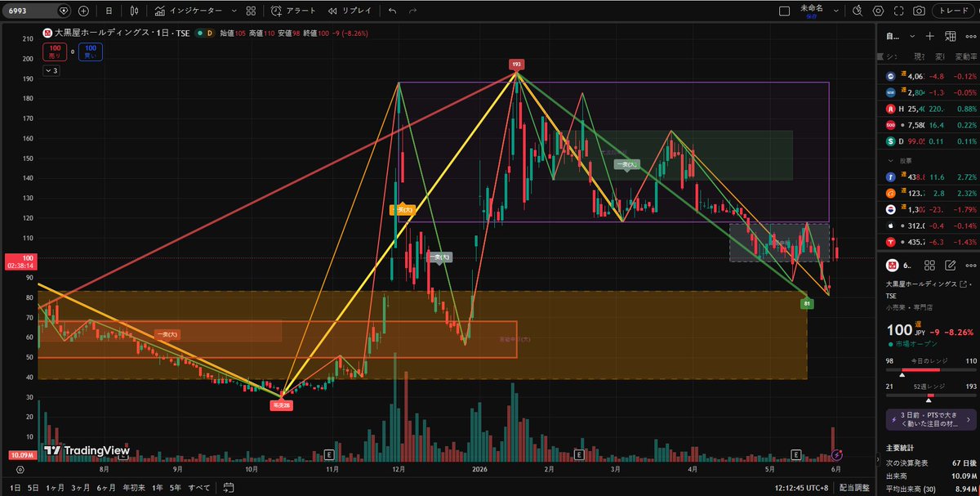
Task: Collapse the 3 indicators legend
Action: 52,71
